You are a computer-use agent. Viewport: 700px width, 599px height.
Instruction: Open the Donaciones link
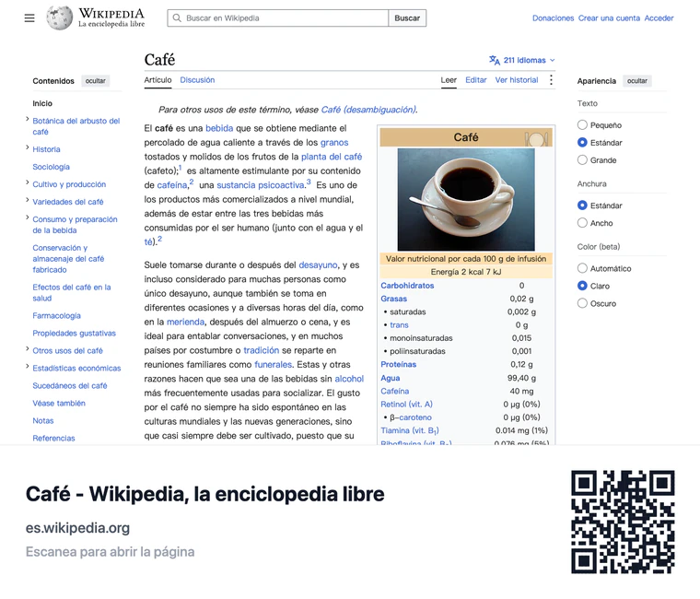coord(554,18)
